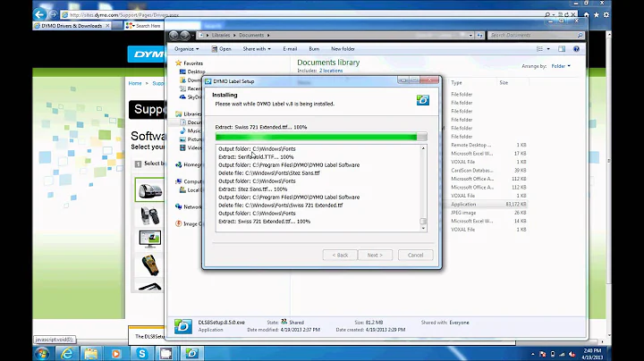The width and height of the screenshot is (644, 361).
Task: Click Home breadcrumb link on DYMO page
Action: (x=135, y=83)
